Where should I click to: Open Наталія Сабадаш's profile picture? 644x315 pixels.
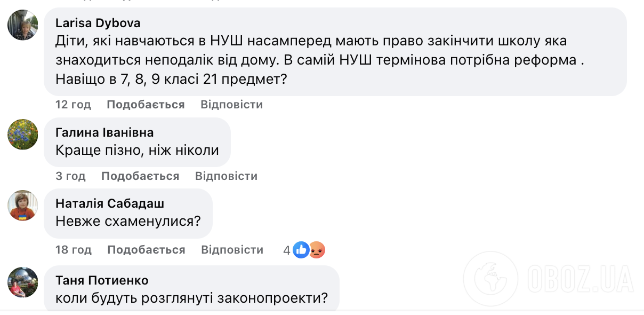(22, 206)
